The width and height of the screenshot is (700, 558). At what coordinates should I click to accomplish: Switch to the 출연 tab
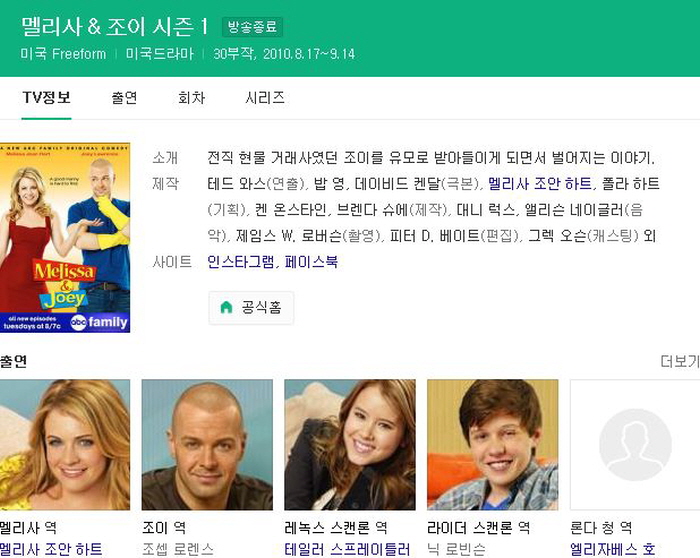click(x=124, y=98)
